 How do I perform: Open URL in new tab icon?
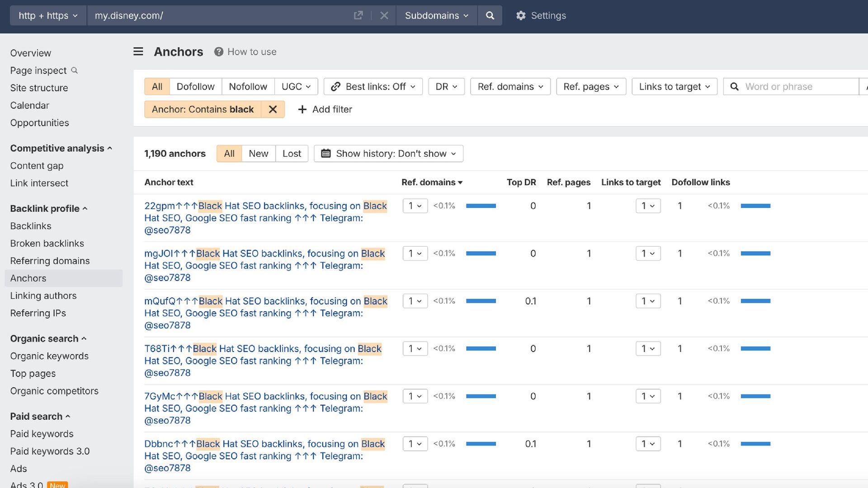coord(358,15)
